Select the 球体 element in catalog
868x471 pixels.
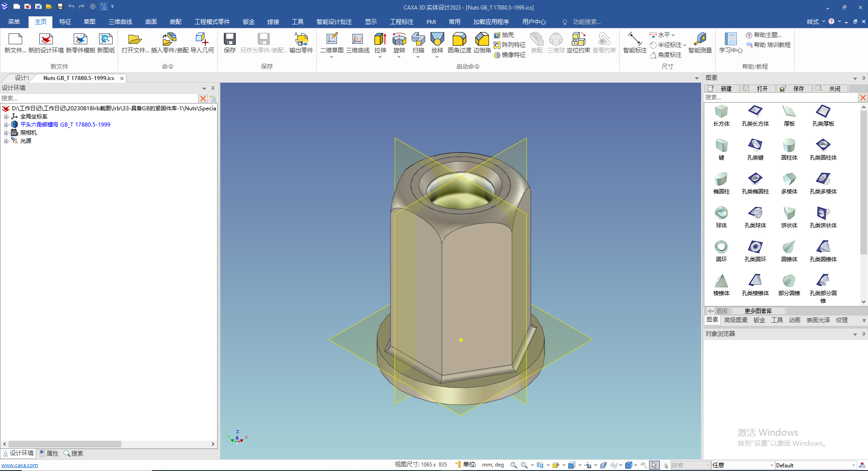[721, 217]
